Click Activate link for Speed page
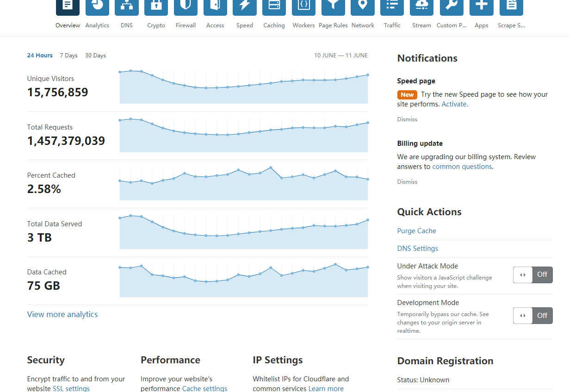Image resolution: width=569 pixels, height=392 pixels. [x=455, y=104]
